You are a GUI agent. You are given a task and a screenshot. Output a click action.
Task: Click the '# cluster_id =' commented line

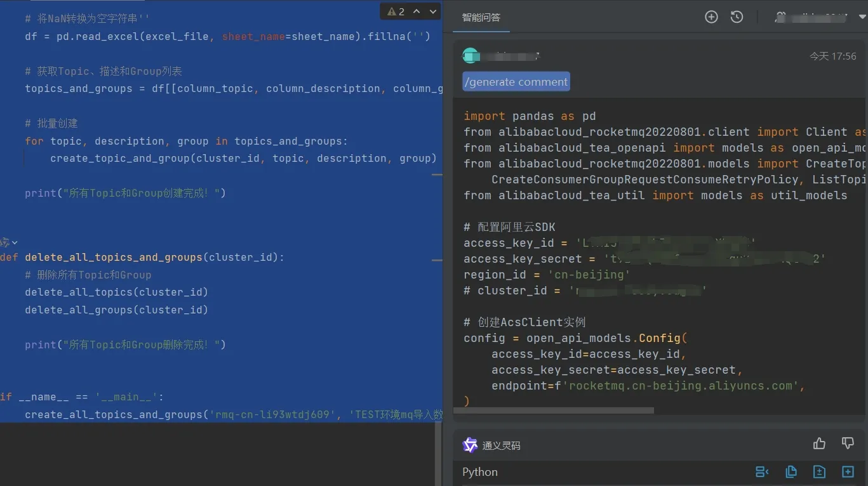pyautogui.click(x=585, y=291)
